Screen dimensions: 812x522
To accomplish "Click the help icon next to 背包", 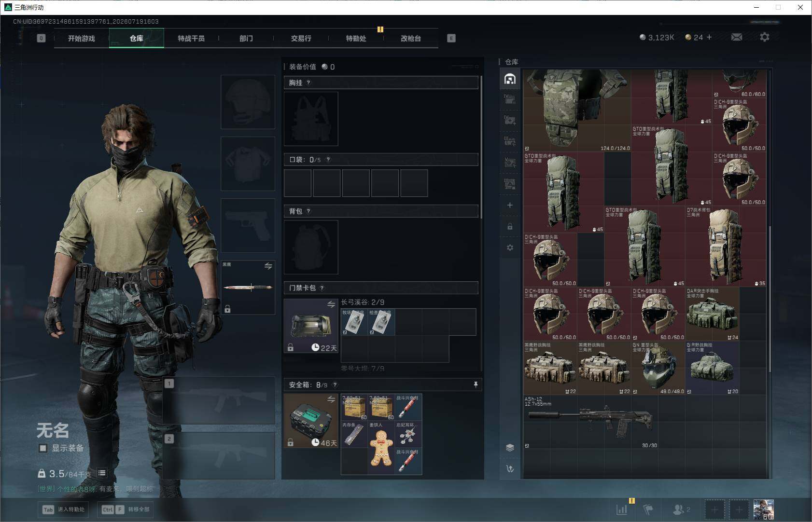I will tap(308, 211).
